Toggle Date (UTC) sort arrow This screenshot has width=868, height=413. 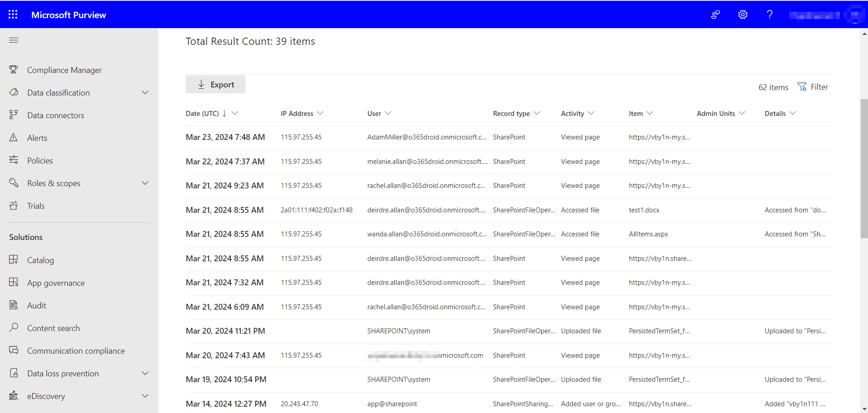pyautogui.click(x=225, y=113)
